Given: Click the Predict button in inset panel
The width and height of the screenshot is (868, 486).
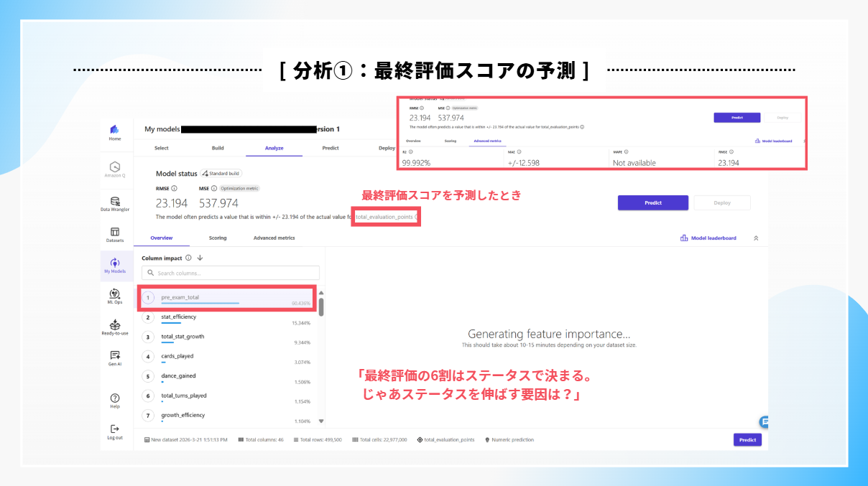Looking at the screenshot, I should coord(737,118).
